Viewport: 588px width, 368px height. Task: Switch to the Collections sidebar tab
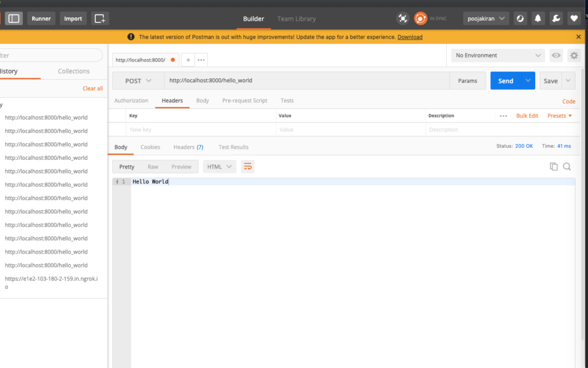pyautogui.click(x=73, y=71)
